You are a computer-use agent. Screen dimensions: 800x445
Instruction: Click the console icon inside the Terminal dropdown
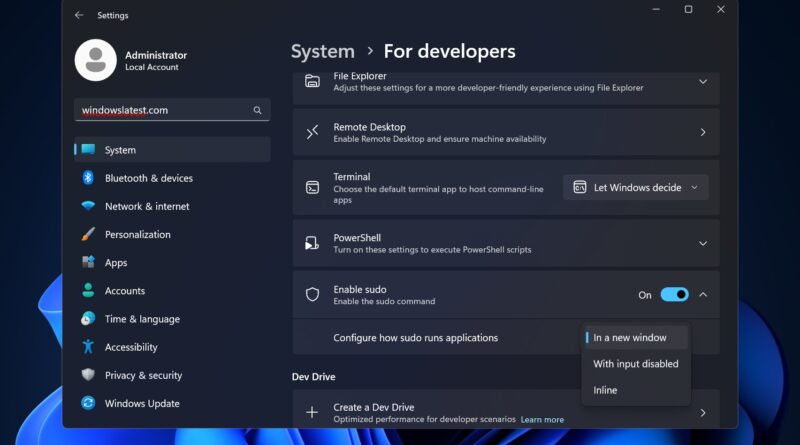(x=580, y=187)
